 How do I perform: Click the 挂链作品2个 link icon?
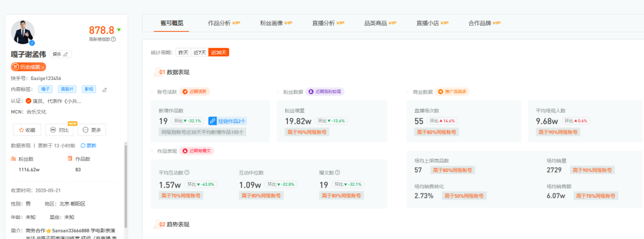(x=212, y=121)
